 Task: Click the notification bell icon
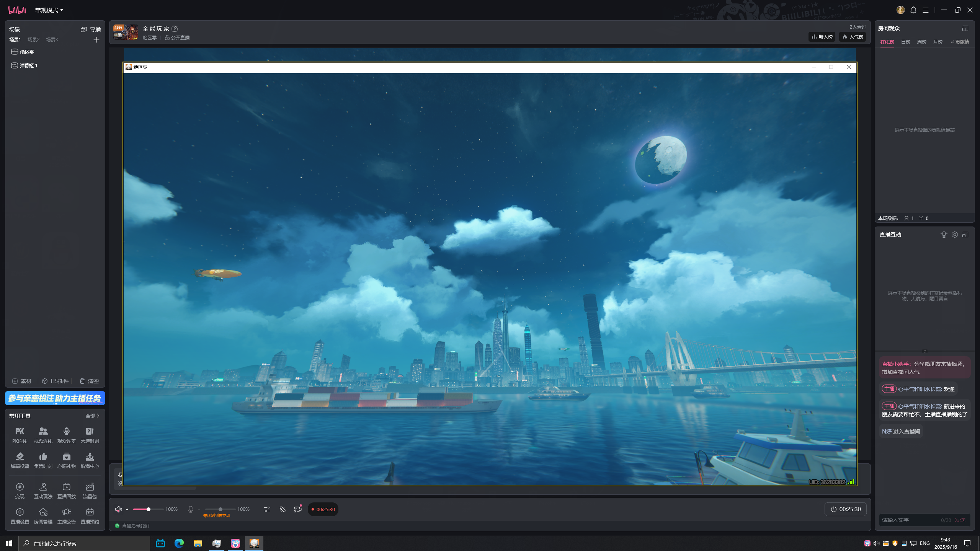point(913,10)
